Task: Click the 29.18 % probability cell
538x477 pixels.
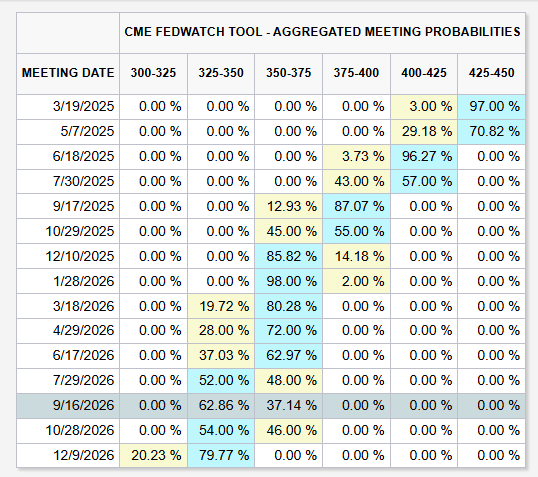Action: (424, 132)
